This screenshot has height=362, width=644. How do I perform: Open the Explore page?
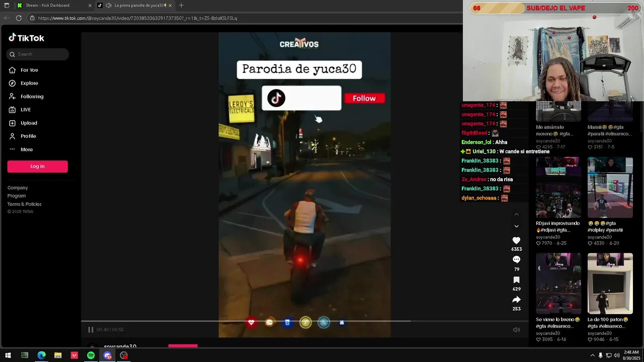tap(29, 83)
